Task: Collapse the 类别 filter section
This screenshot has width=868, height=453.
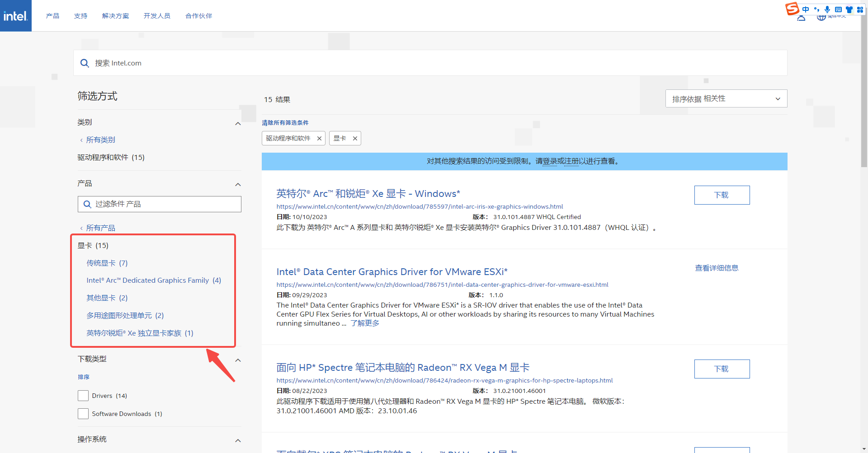Action: (x=238, y=124)
